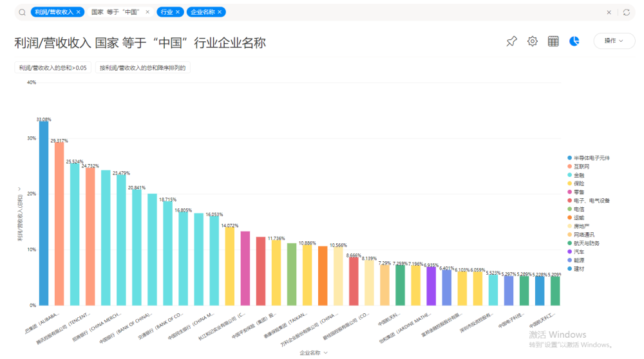This screenshot has height=359, width=644.
Task: Click the 泰康保险集团 (TAIKAN... axis label
Action: click(285, 326)
